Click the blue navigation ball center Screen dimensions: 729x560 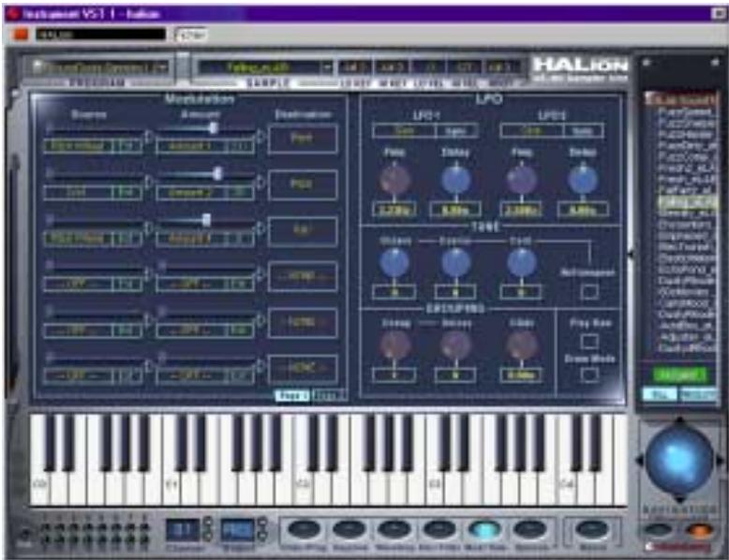pos(679,459)
